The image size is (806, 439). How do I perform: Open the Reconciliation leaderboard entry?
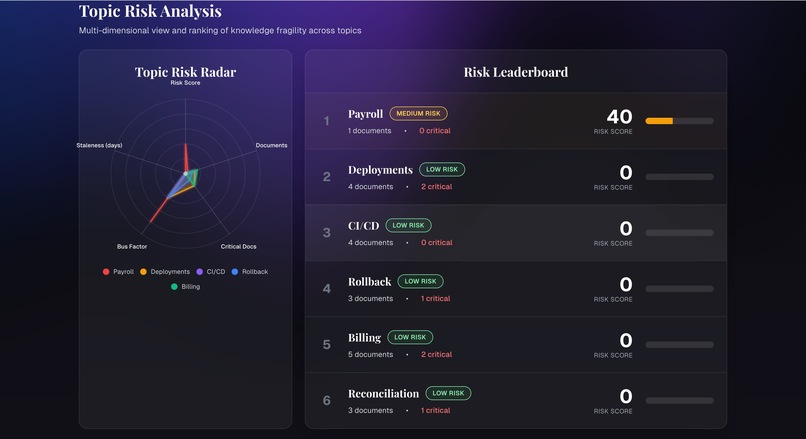click(x=516, y=400)
